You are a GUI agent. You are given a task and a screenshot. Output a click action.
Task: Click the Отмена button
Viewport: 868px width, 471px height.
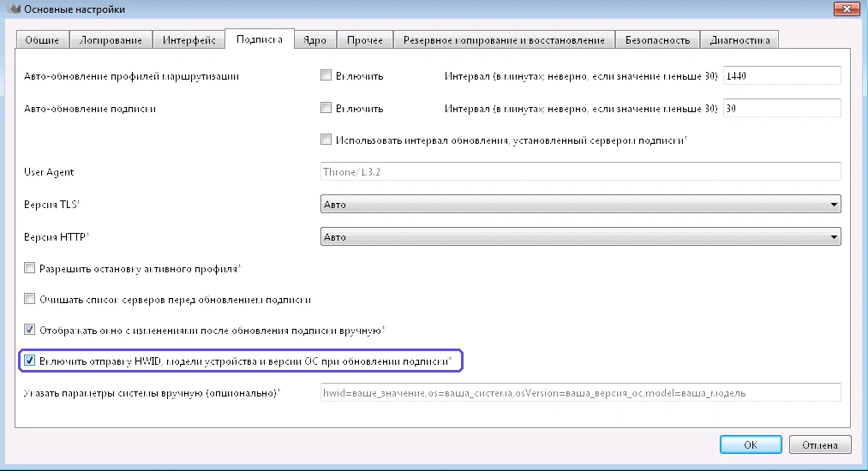[820, 445]
